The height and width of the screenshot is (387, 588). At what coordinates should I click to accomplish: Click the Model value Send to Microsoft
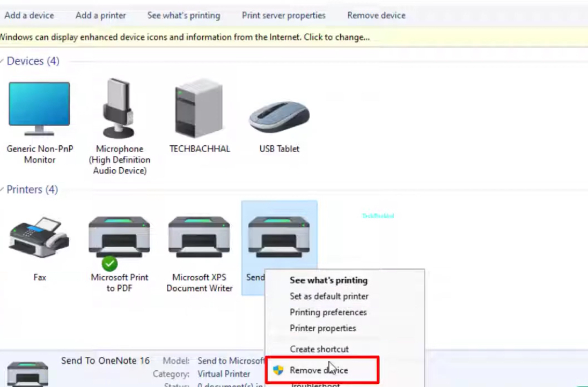(x=231, y=361)
